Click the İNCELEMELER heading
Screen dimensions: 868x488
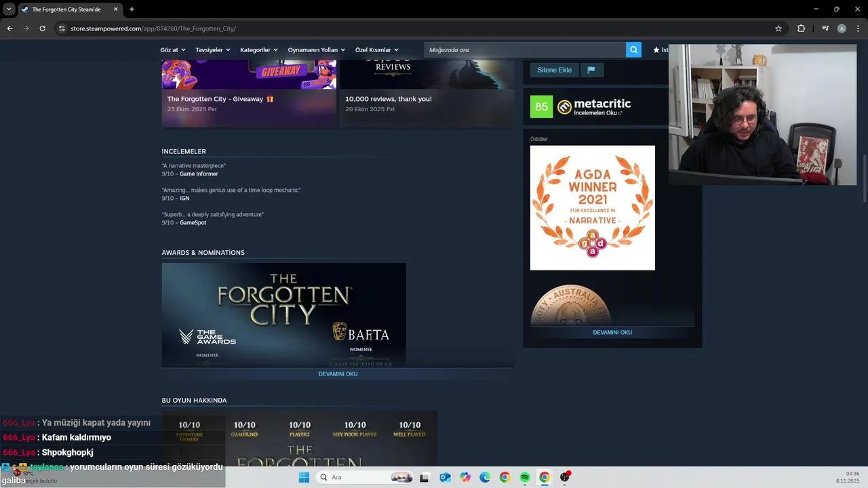click(184, 151)
